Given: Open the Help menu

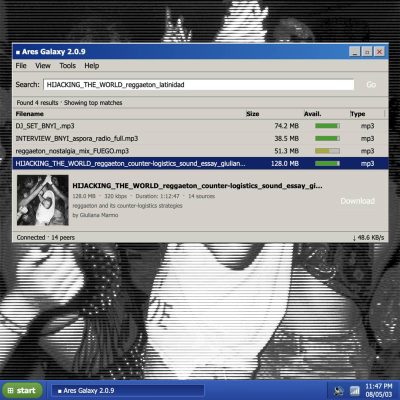Looking at the screenshot, I should click(92, 66).
